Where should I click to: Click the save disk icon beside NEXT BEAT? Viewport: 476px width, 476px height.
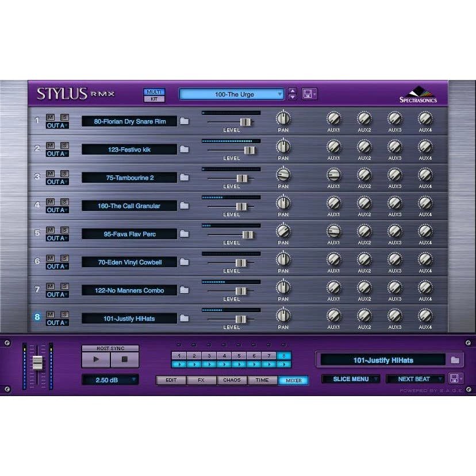tap(454, 378)
